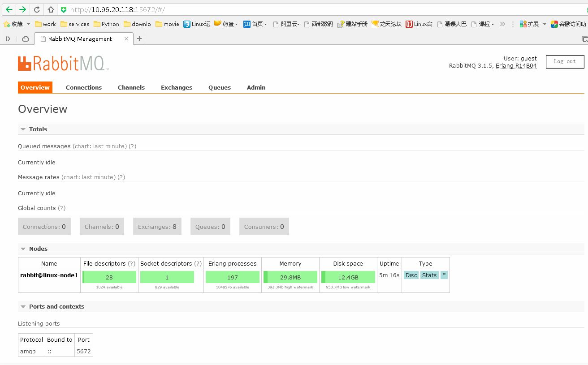Open the downlo bookmark folder
The height and width of the screenshot is (365, 588).
137,24
